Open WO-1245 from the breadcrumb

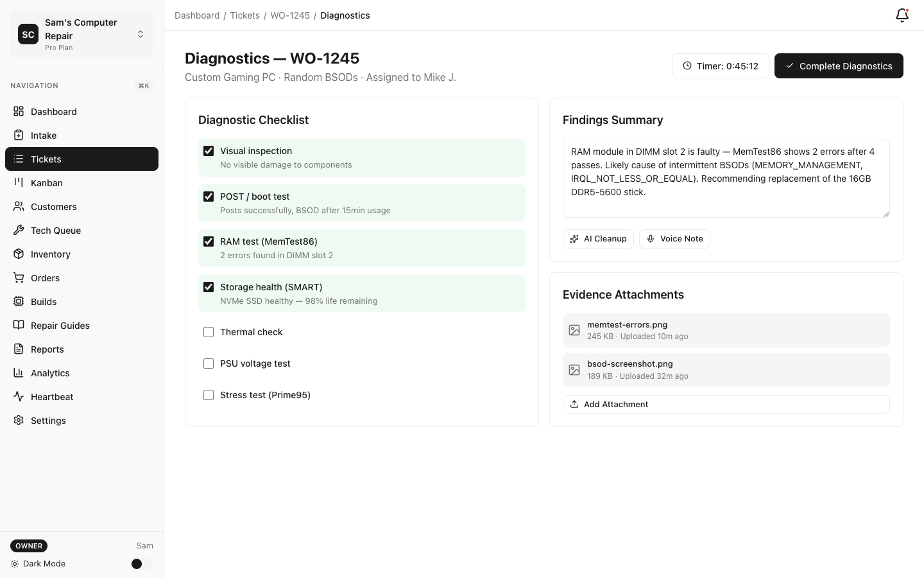point(290,15)
